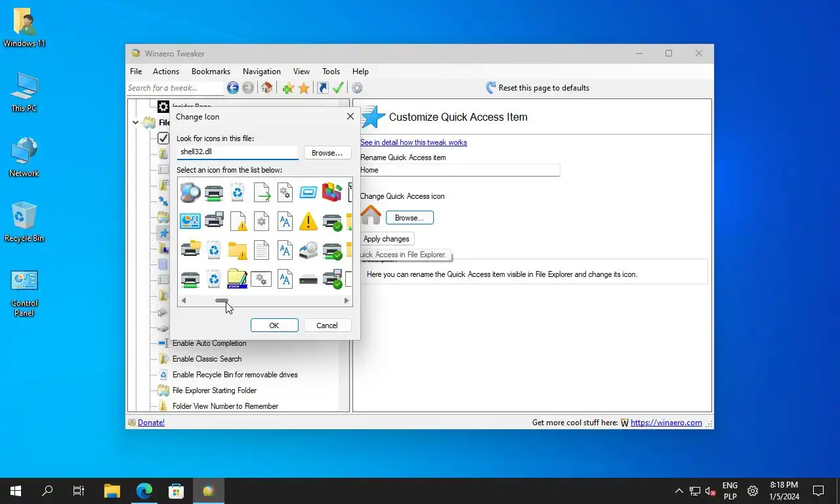Select printer with floppy and green check icon
The image size is (840, 504).
click(333, 279)
